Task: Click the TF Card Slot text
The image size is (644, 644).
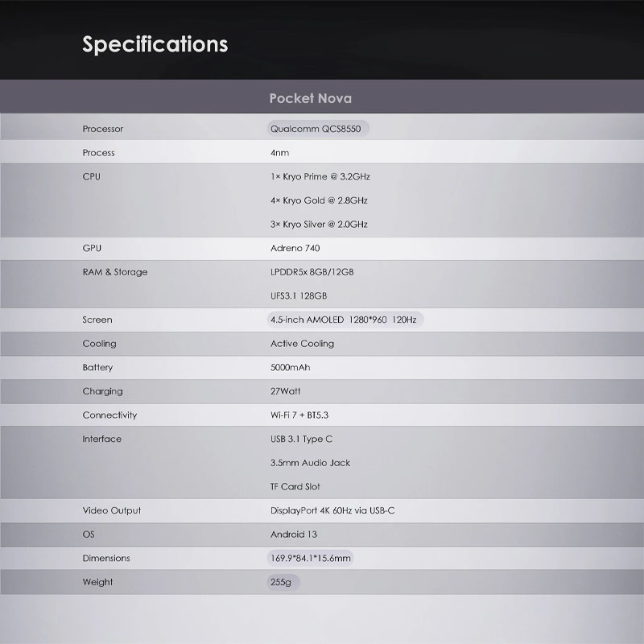Action: [295, 487]
